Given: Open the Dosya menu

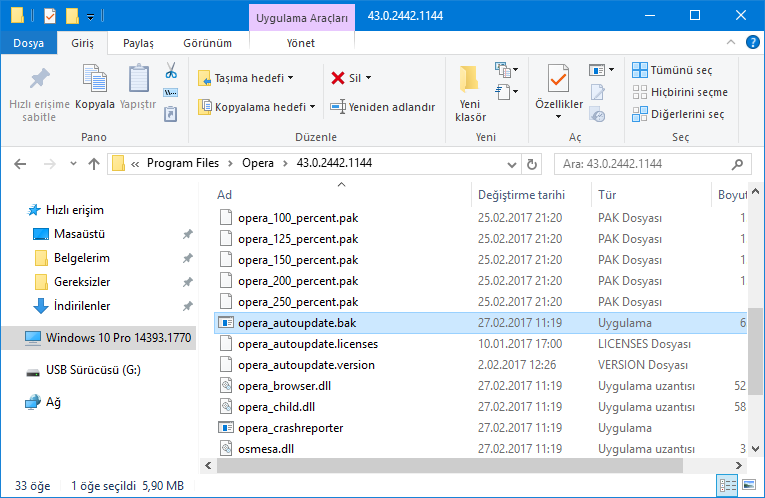Looking at the screenshot, I should (x=28, y=43).
